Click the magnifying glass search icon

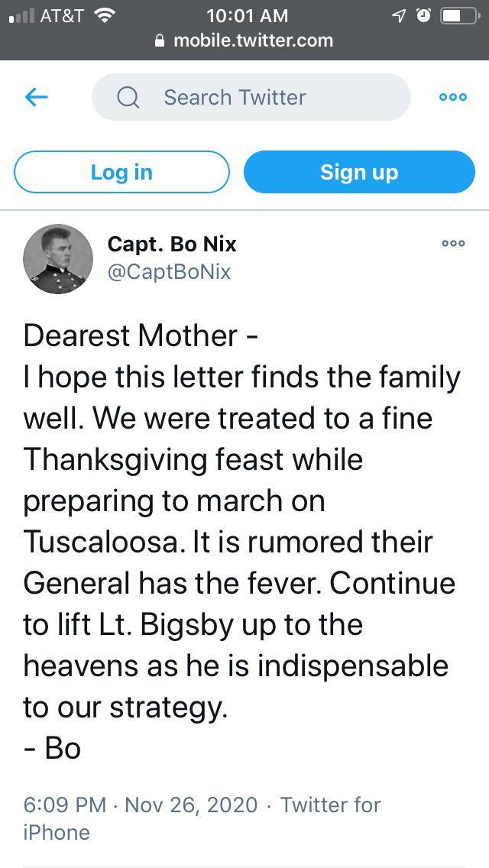128,97
